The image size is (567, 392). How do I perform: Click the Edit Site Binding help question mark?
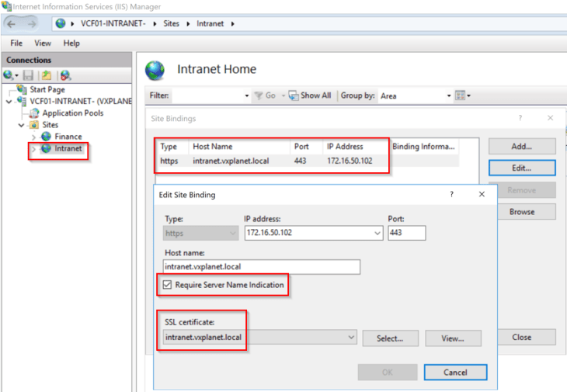(x=451, y=194)
